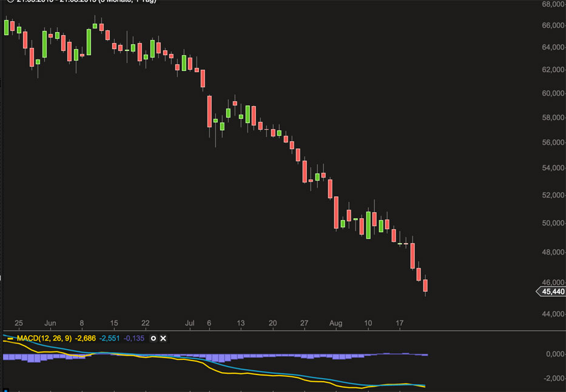Click the 44,000 price axis label
The width and height of the screenshot is (566, 392).
[x=553, y=314]
